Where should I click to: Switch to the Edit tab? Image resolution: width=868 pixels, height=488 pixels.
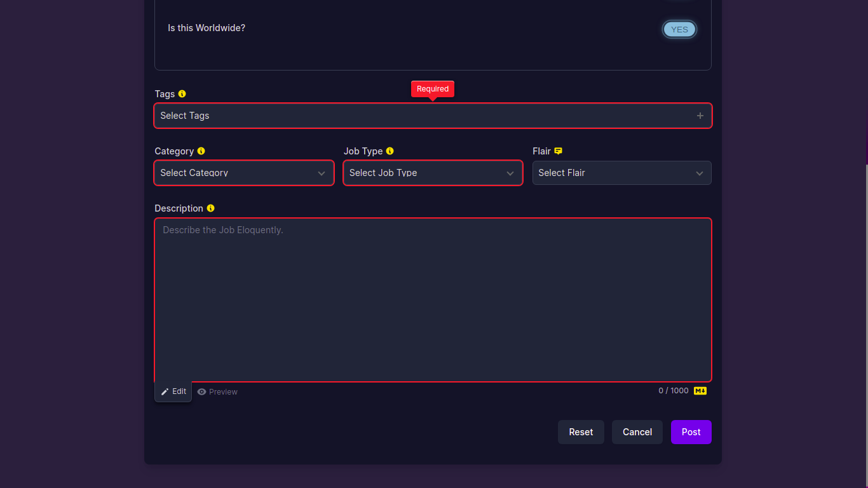[x=173, y=391]
